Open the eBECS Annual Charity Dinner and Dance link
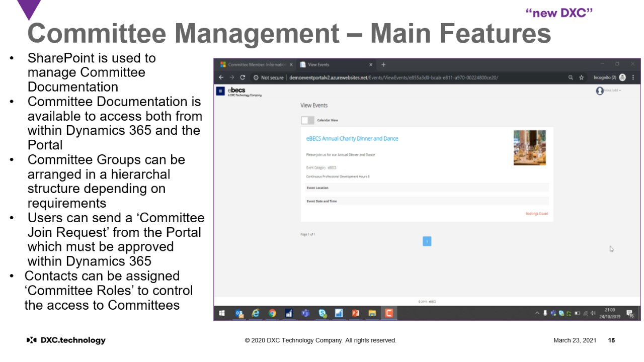 pyautogui.click(x=352, y=139)
